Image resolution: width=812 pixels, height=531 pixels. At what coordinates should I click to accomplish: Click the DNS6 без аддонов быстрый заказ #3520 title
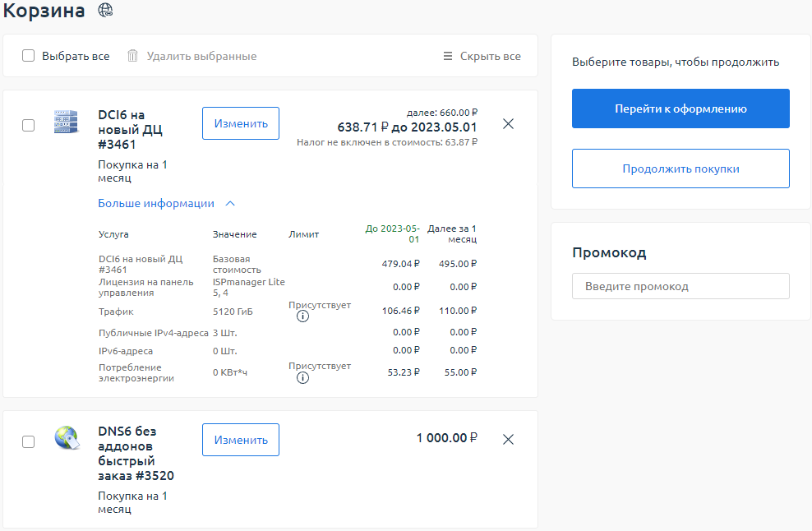click(136, 453)
